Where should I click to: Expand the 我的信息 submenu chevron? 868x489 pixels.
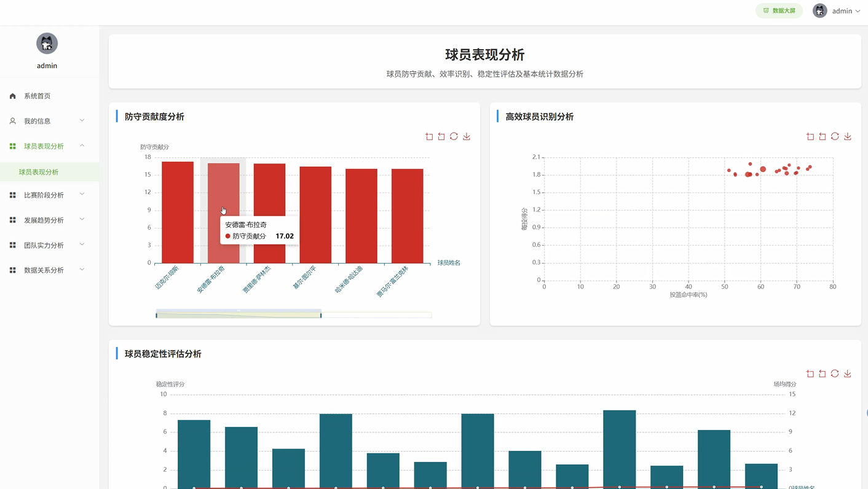tap(82, 121)
